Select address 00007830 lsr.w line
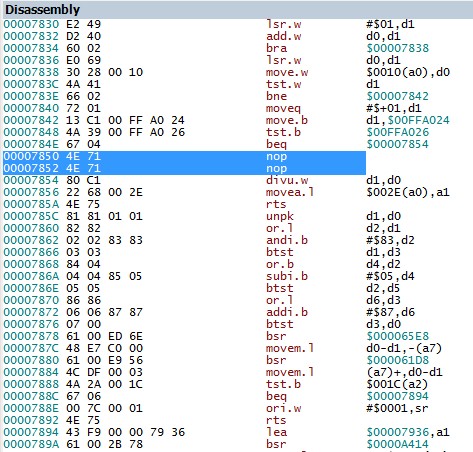Screen dimensions: 473x452 236,24
